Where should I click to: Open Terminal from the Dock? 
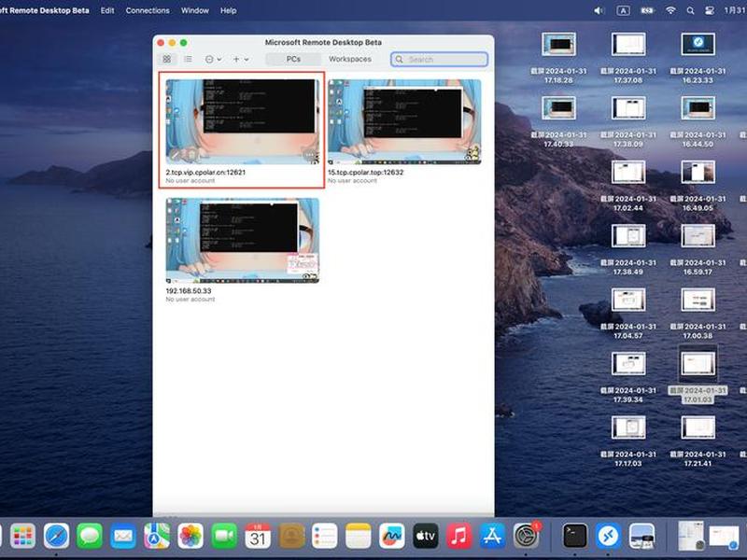(x=575, y=536)
